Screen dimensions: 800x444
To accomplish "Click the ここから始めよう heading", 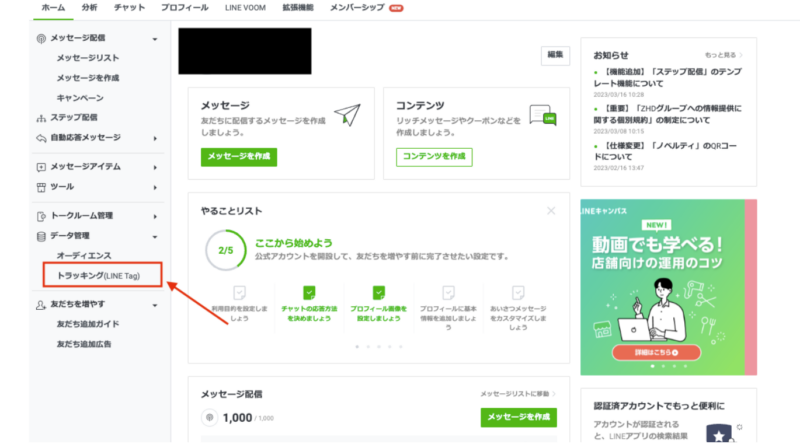I will coord(293,243).
